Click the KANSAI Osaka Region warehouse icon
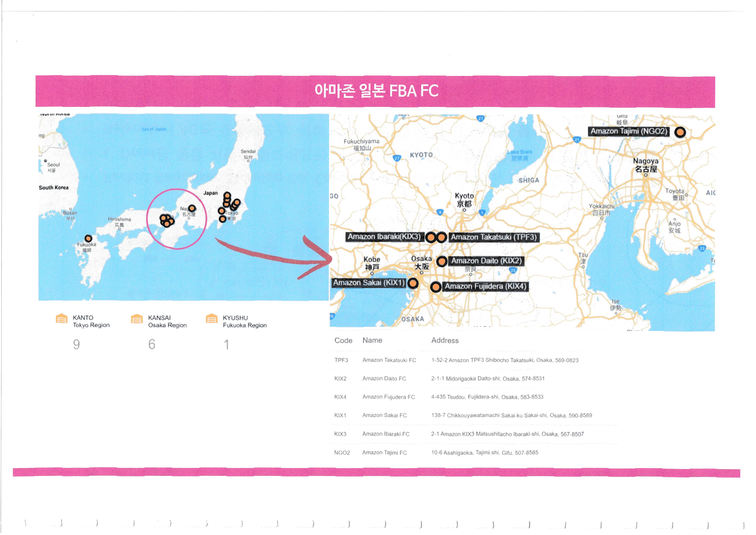 click(x=137, y=319)
